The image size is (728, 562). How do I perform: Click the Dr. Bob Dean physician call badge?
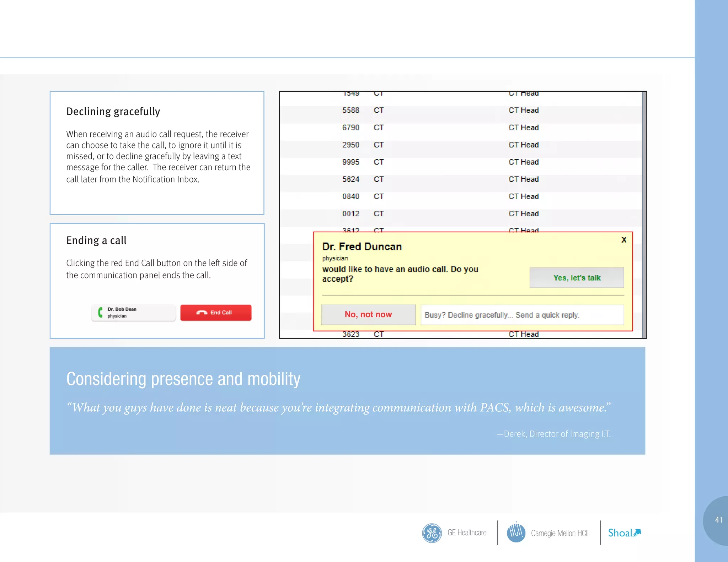click(134, 313)
